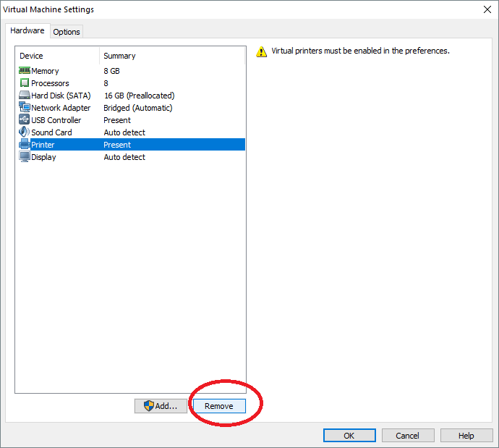The image size is (499, 448).
Task: Click the Sound Card speaker icon
Action: [x=25, y=132]
